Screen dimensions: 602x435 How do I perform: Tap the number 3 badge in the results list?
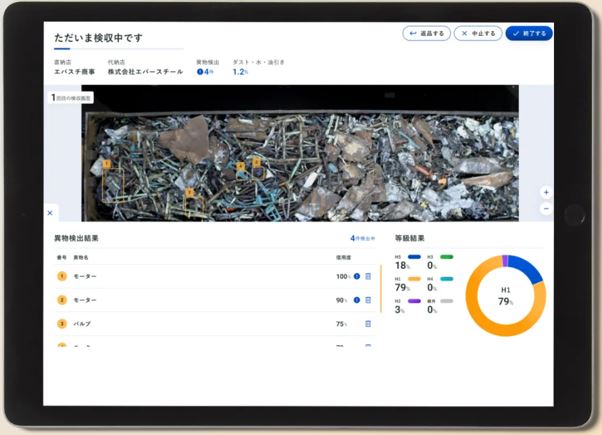click(62, 324)
